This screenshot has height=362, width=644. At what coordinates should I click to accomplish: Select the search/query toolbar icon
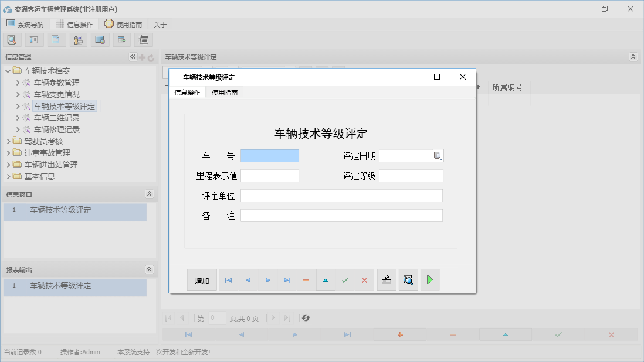pyautogui.click(x=12, y=39)
